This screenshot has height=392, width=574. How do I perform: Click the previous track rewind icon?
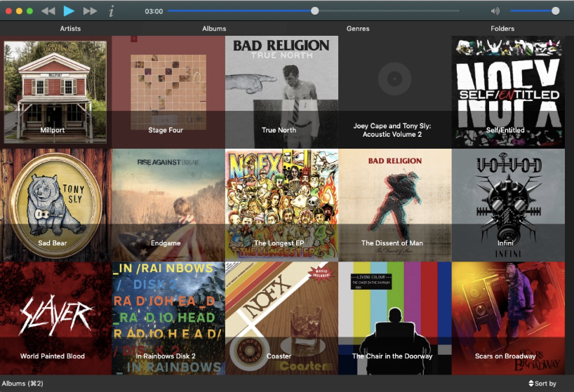click(48, 11)
